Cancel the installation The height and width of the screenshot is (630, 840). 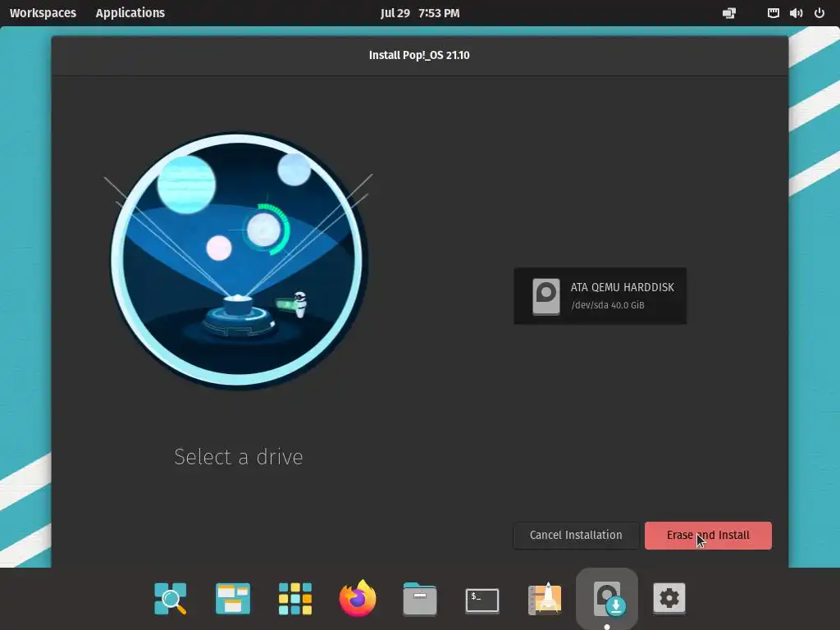coord(576,535)
